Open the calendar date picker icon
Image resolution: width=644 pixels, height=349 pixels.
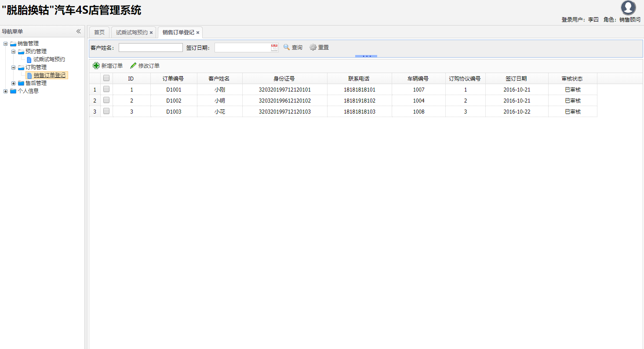pos(274,48)
